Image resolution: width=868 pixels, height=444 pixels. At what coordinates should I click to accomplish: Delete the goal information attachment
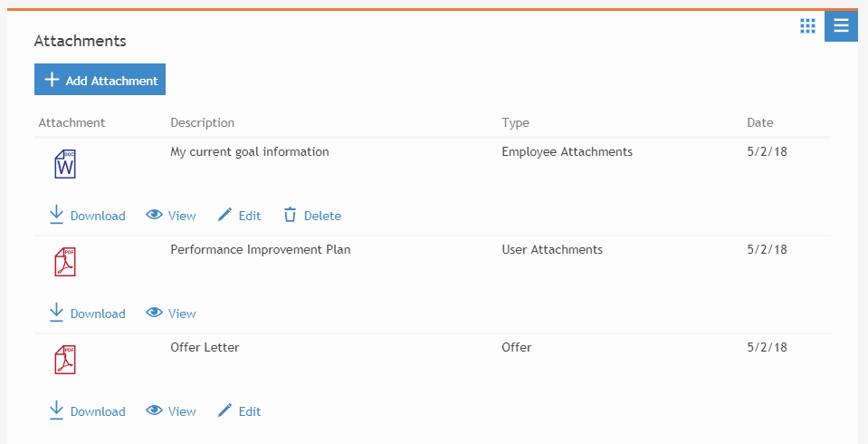(x=312, y=216)
